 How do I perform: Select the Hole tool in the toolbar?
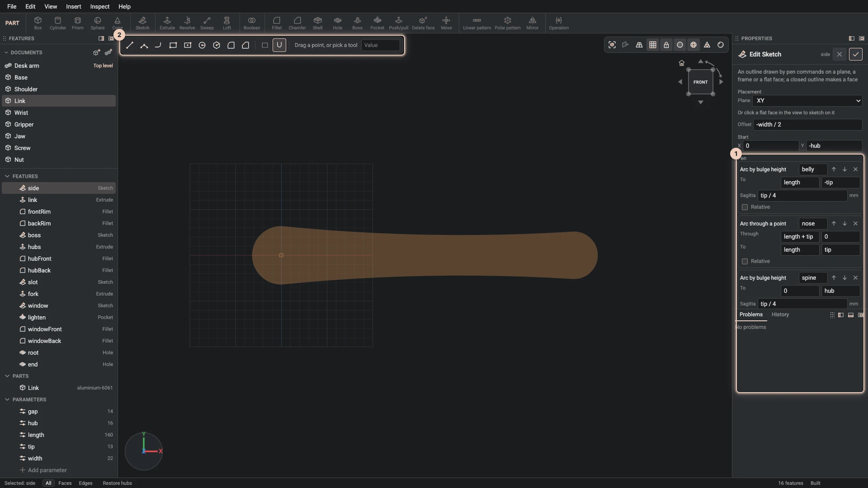[338, 23]
